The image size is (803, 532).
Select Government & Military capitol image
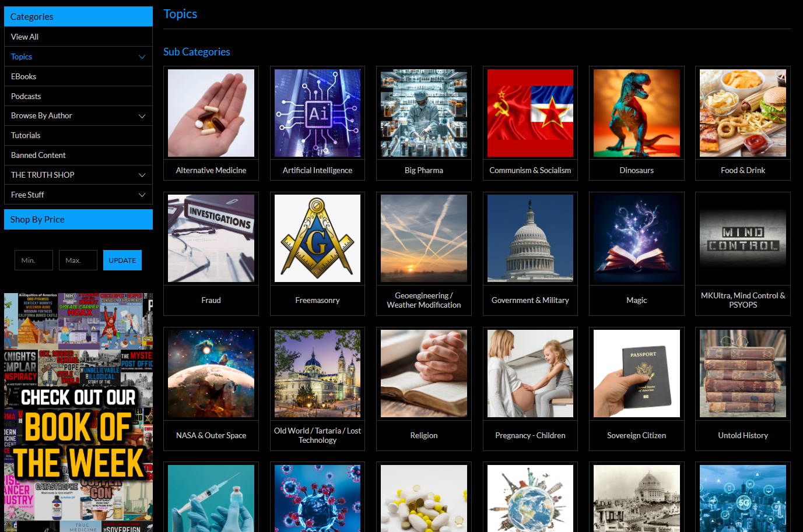(x=530, y=238)
